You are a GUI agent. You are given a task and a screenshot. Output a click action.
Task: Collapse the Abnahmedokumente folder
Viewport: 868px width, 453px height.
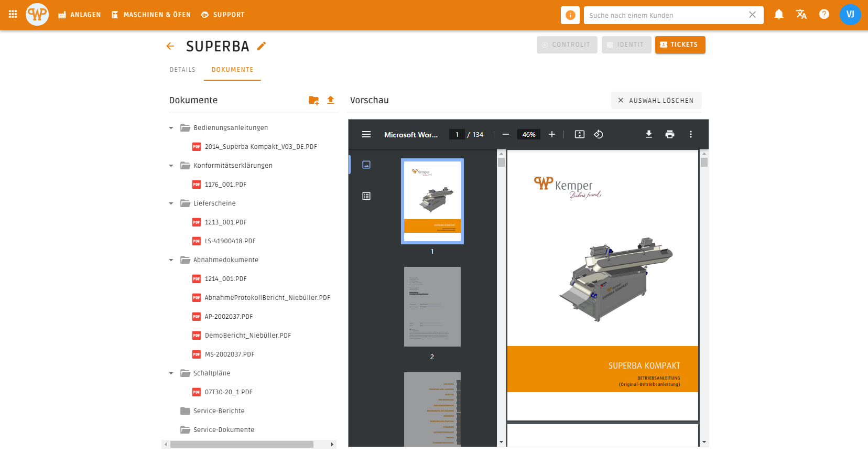[171, 260]
